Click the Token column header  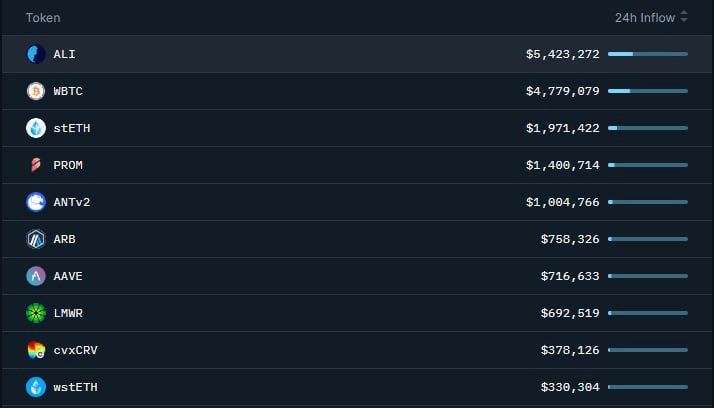click(43, 18)
